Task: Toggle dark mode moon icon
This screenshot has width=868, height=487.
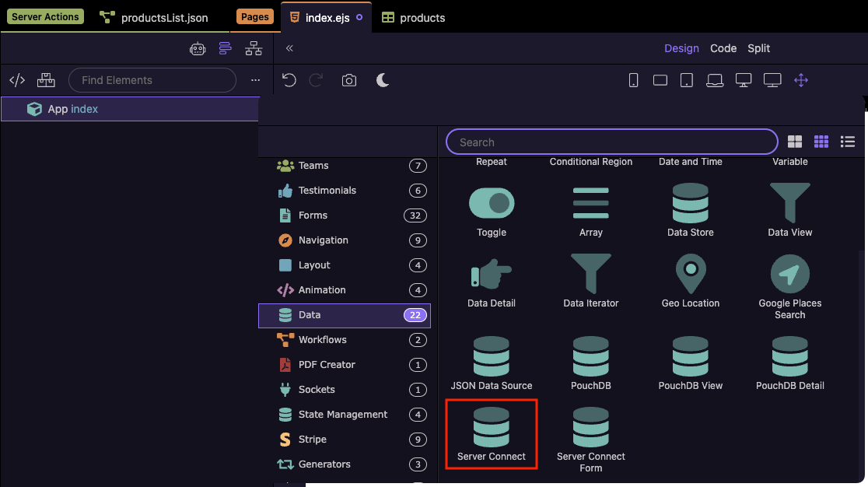Action: pos(383,80)
